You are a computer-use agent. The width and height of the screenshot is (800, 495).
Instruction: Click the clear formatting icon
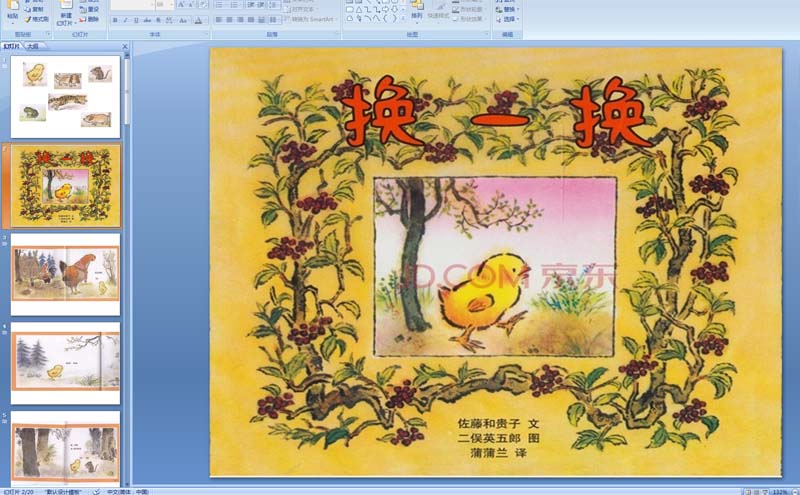(204, 5)
